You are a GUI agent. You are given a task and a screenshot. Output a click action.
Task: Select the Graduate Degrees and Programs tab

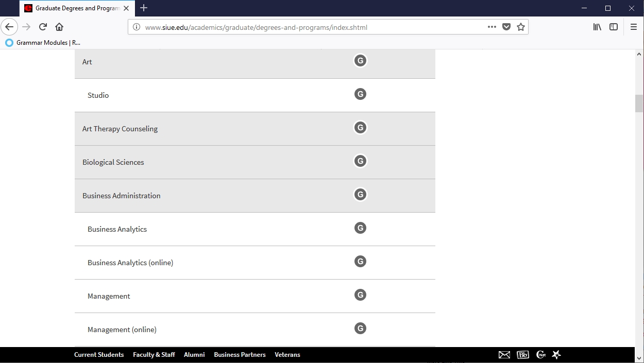pyautogui.click(x=72, y=8)
